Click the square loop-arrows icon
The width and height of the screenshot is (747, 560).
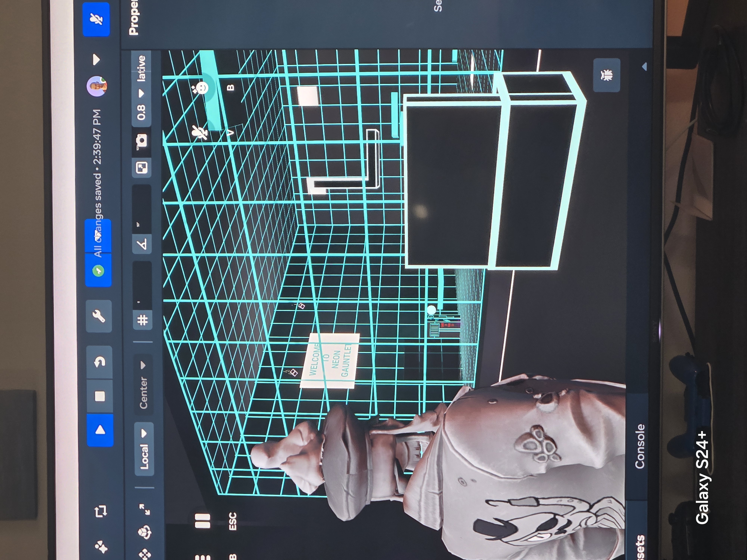(101, 511)
